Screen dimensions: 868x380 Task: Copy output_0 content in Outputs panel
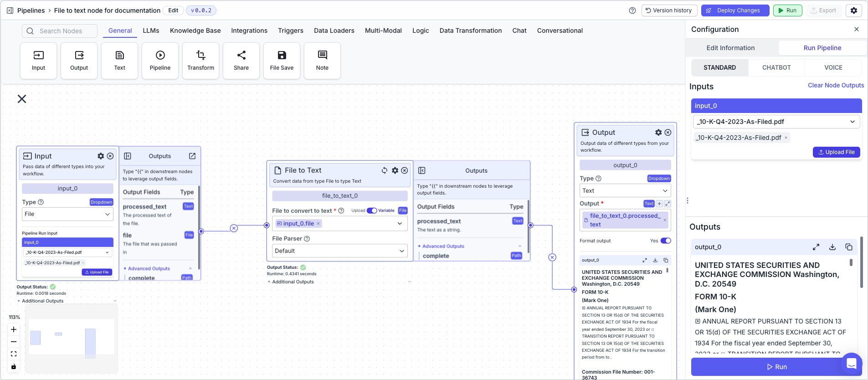tap(849, 247)
